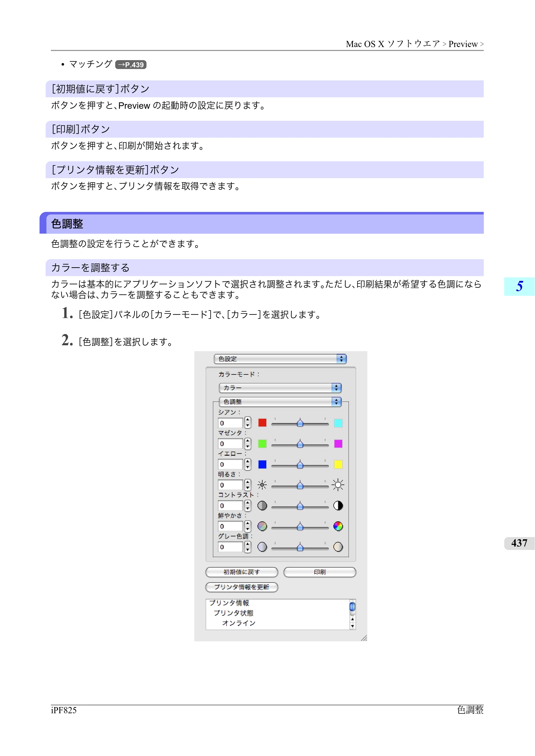535x756 pixels.
Task: Click the blue swatch in the イエロー row
Action: coord(262,464)
